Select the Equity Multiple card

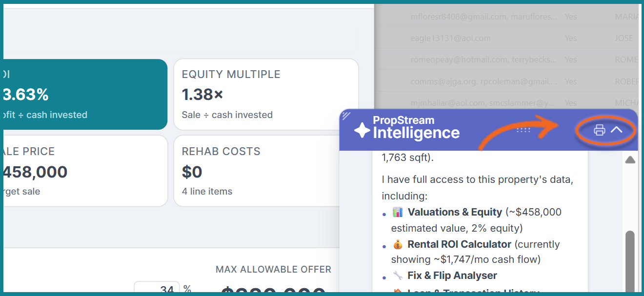[266, 94]
